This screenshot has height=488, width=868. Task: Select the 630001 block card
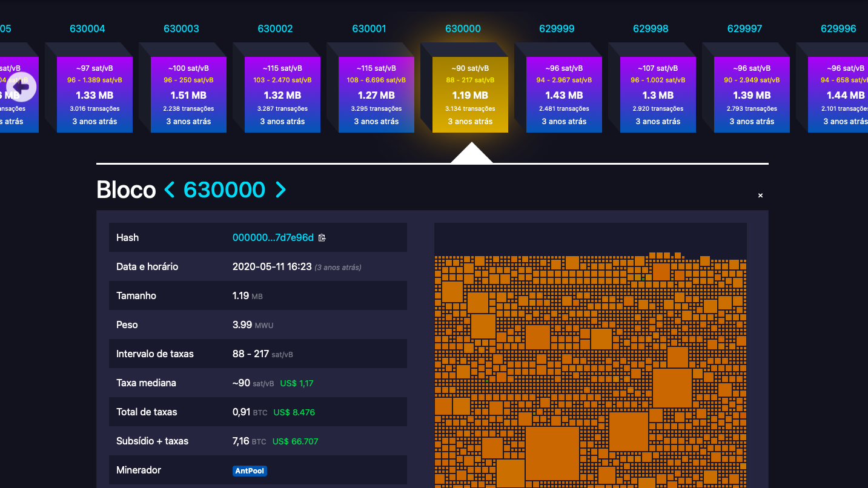[376, 94]
